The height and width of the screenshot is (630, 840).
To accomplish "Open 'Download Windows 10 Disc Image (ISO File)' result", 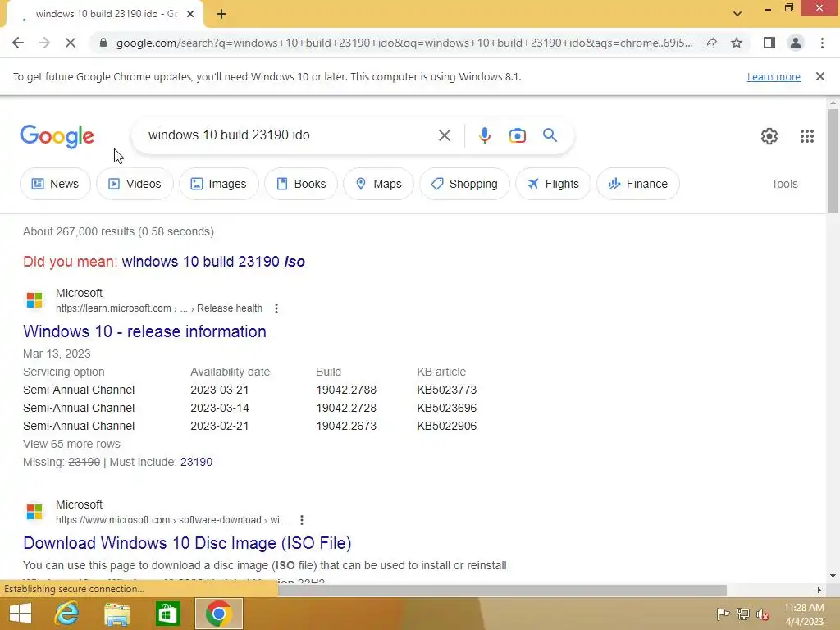I will (x=187, y=543).
